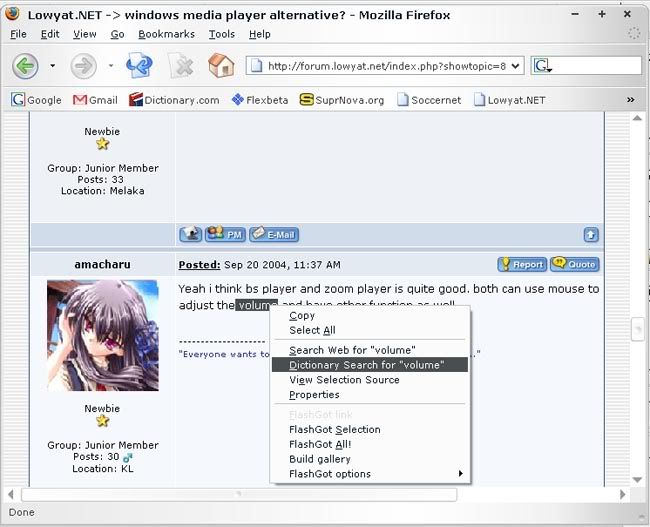650x527 pixels.
Task: Go to the Home page icon
Action: [x=221, y=66]
